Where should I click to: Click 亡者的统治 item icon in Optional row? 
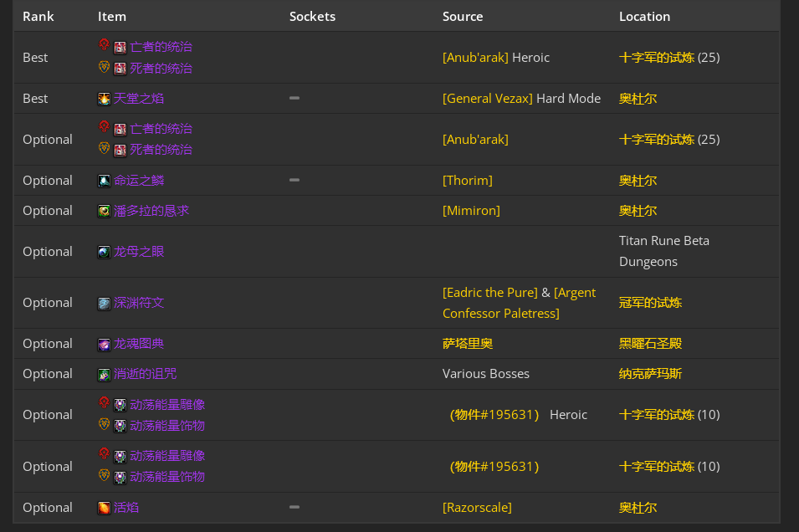coord(120,130)
